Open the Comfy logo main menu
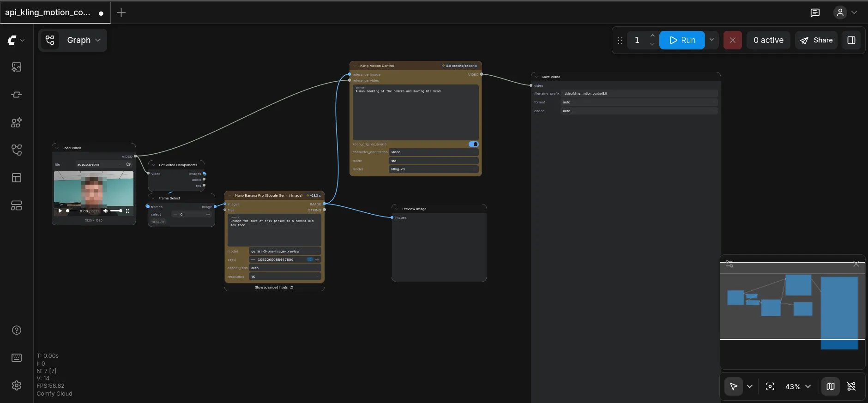This screenshot has width=868, height=403. point(16,40)
